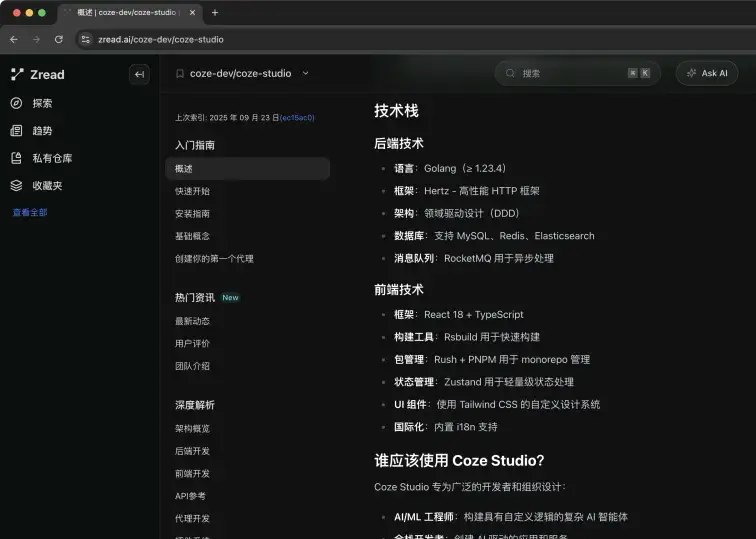The width and height of the screenshot is (756, 539).
Task: Click the Zread brand name
Action: pyautogui.click(x=47, y=75)
